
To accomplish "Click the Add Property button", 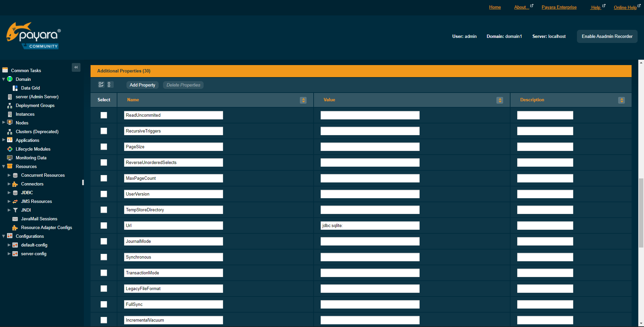I will pos(142,85).
